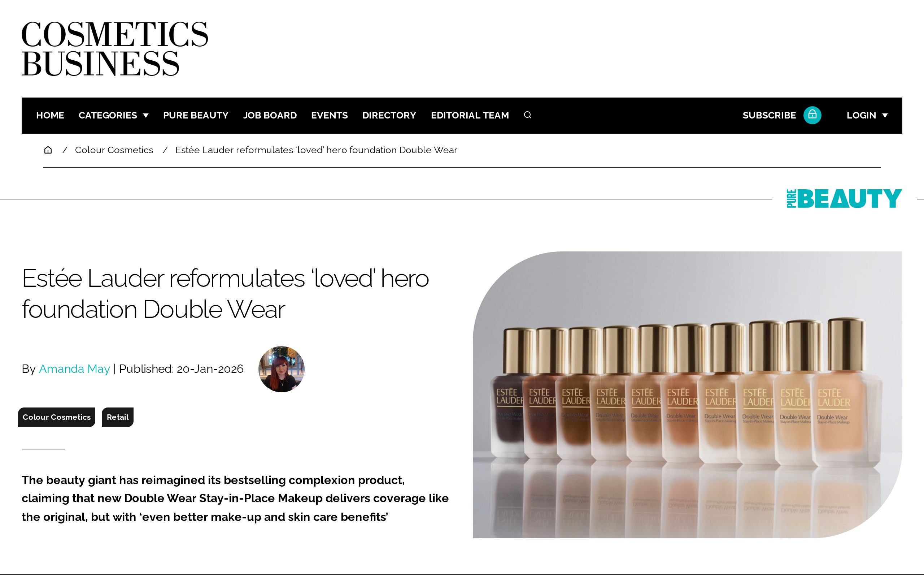The width and height of the screenshot is (924, 578).
Task: Open the Editorial Team menu item
Action: click(470, 116)
